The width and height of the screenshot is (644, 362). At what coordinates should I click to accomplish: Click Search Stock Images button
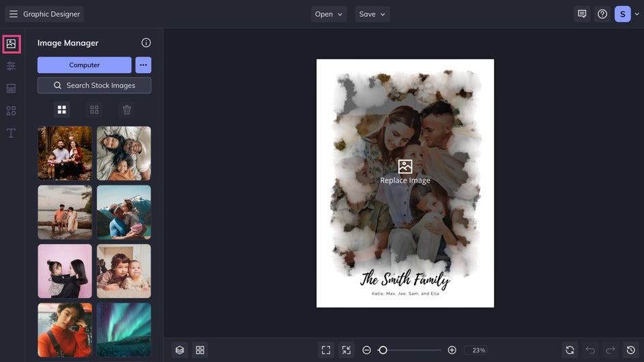click(94, 85)
